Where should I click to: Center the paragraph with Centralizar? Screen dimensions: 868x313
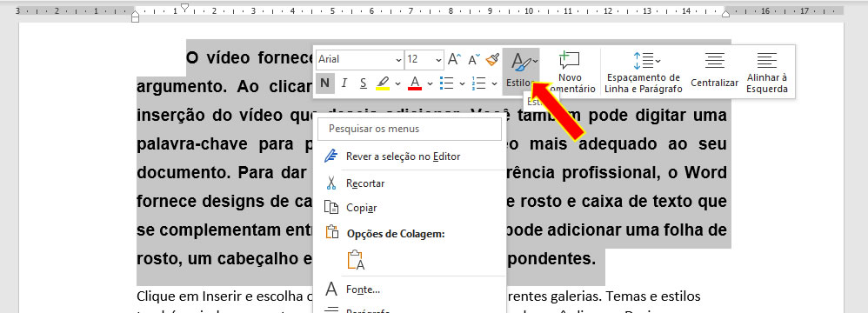pos(715,70)
